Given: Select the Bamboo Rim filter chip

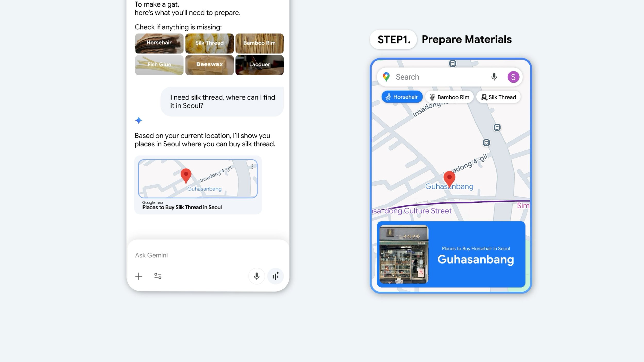Looking at the screenshot, I should point(449,97).
